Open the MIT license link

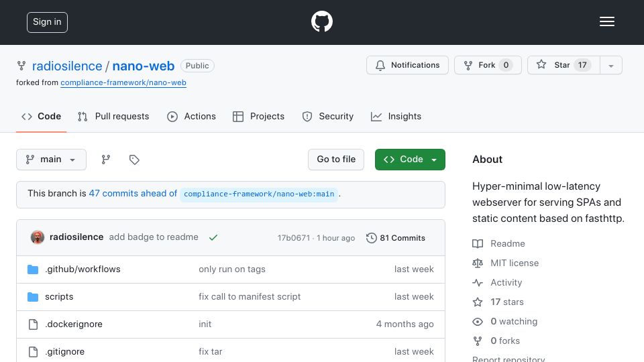506,263
